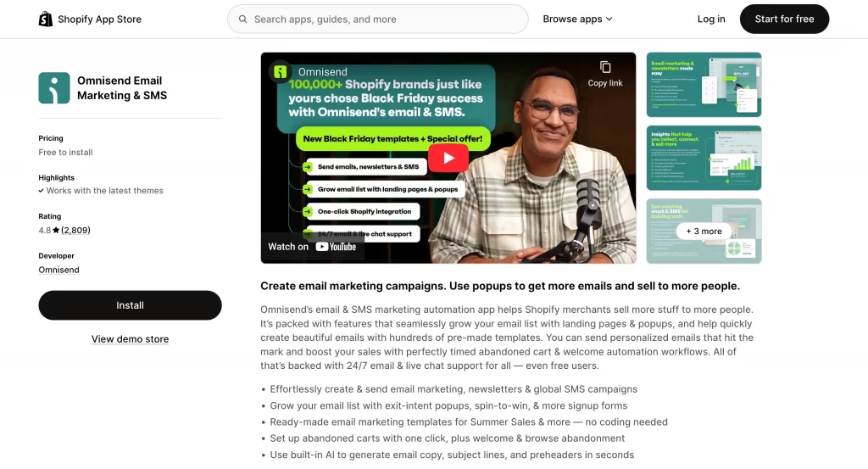Open the Shopify App Store home link
Screen dimensions: 868x469
coord(90,19)
